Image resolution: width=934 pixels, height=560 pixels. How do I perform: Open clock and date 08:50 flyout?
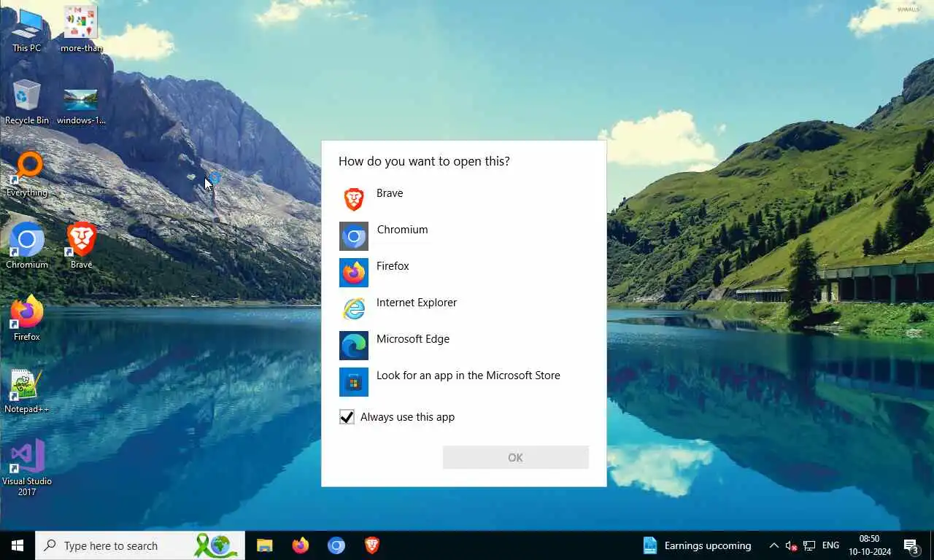click(x=869, y=545)
